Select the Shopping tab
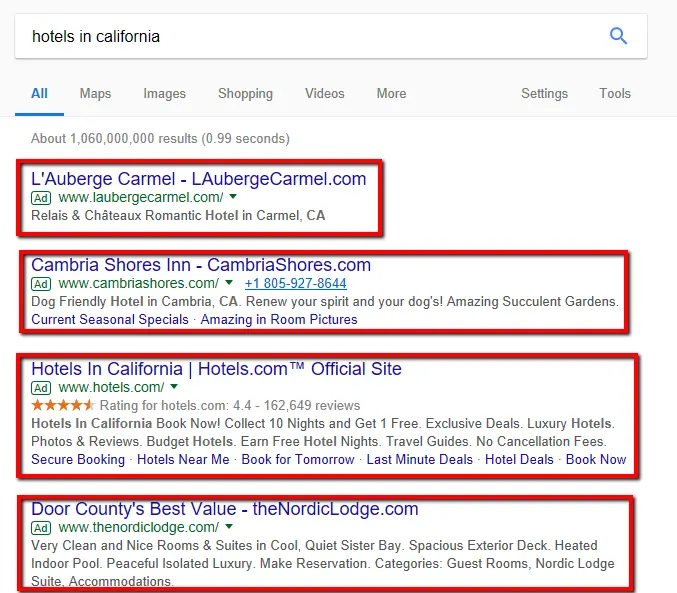This screenshot has width=677, height=593. (x=245, y=93)
